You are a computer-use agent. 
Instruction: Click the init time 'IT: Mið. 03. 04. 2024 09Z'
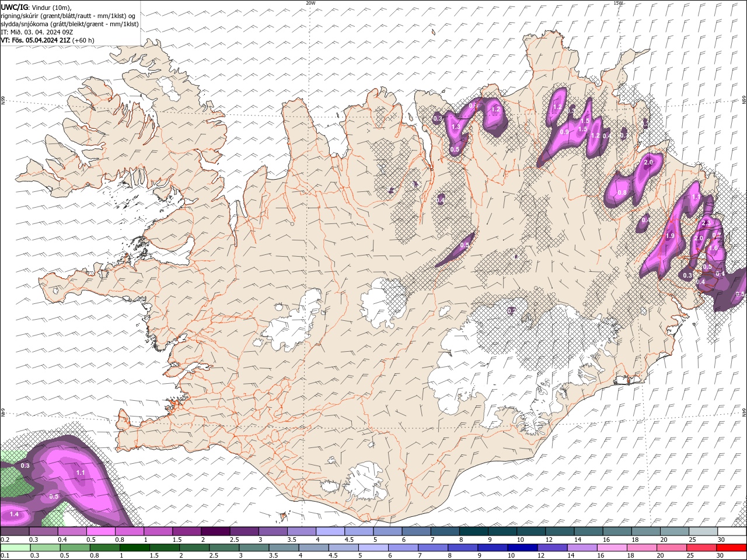click(x=36, y=32)
